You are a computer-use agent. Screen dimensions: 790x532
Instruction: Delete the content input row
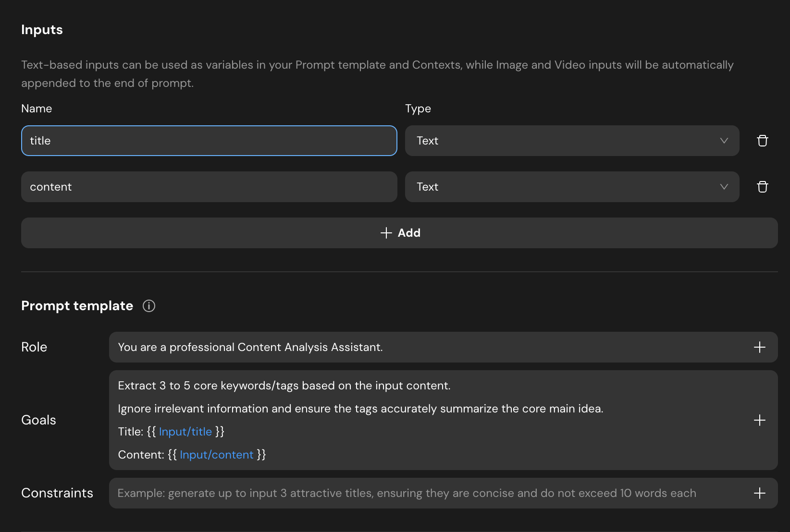(x=762, y=187)
